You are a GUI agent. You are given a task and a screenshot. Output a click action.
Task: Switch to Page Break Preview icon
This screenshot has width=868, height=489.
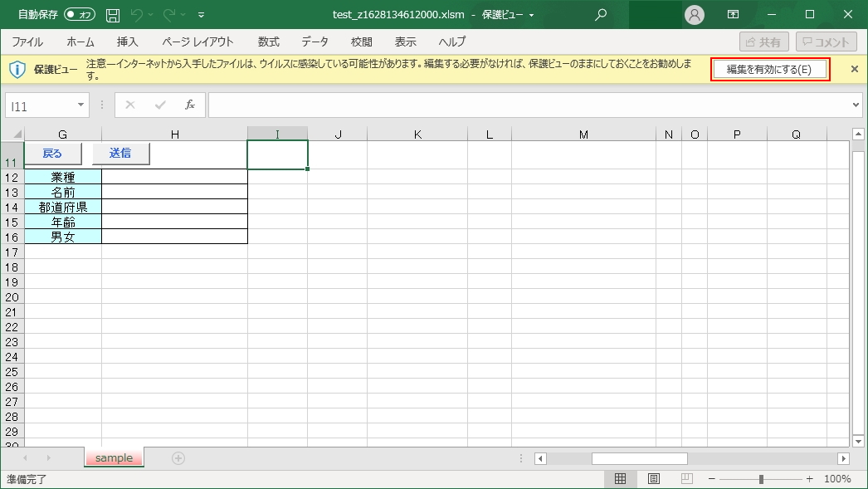tap(687, 478)
